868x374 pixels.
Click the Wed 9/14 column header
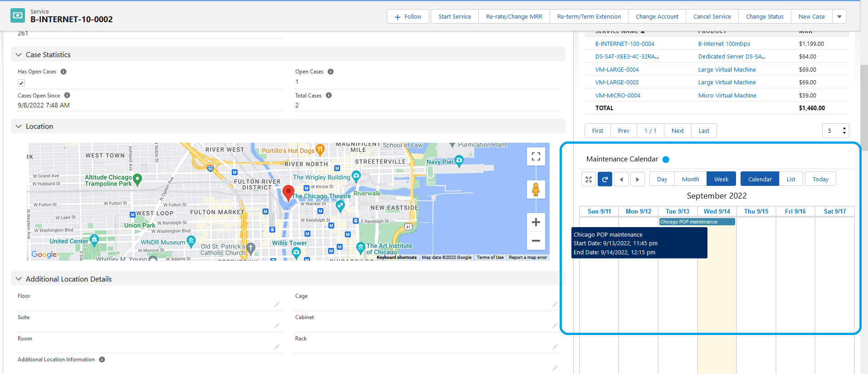pos(717,211)
